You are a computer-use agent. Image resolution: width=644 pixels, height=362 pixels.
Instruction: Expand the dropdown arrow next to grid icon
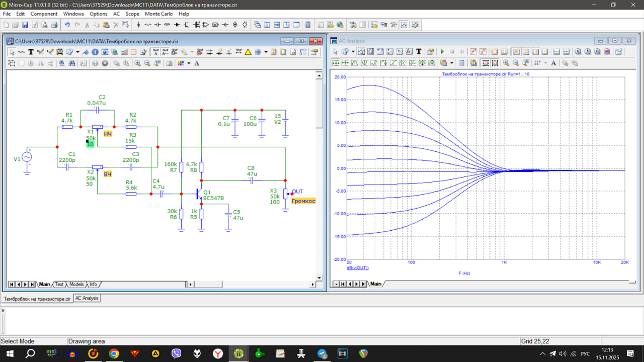click(x=266, y=52)
